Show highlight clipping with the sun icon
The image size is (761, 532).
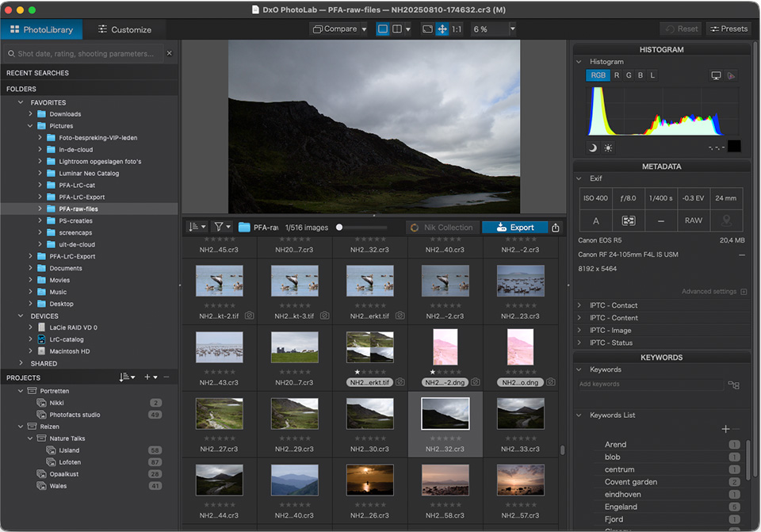(608, 147)
